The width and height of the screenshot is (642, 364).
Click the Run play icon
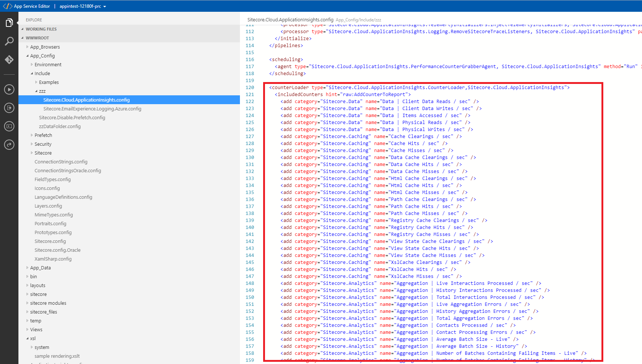tap(9, 89)
